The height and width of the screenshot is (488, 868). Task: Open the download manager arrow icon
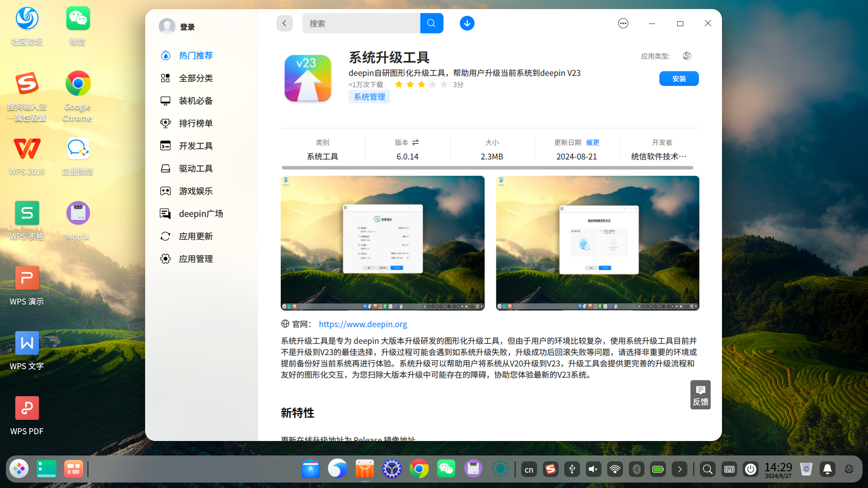(x=467, y=23)
